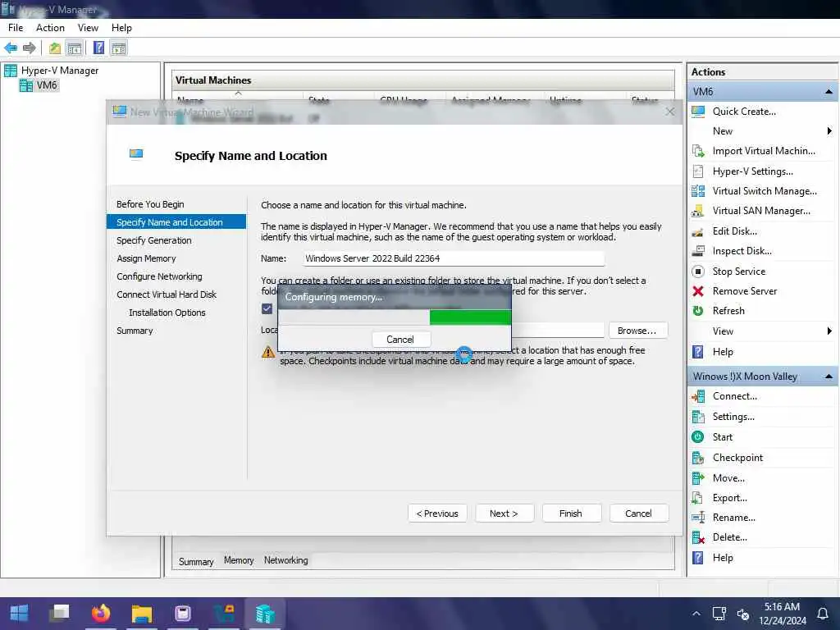840x630 pixels.
Task: Click the Browse... button
Action: [x=637, y=331]
